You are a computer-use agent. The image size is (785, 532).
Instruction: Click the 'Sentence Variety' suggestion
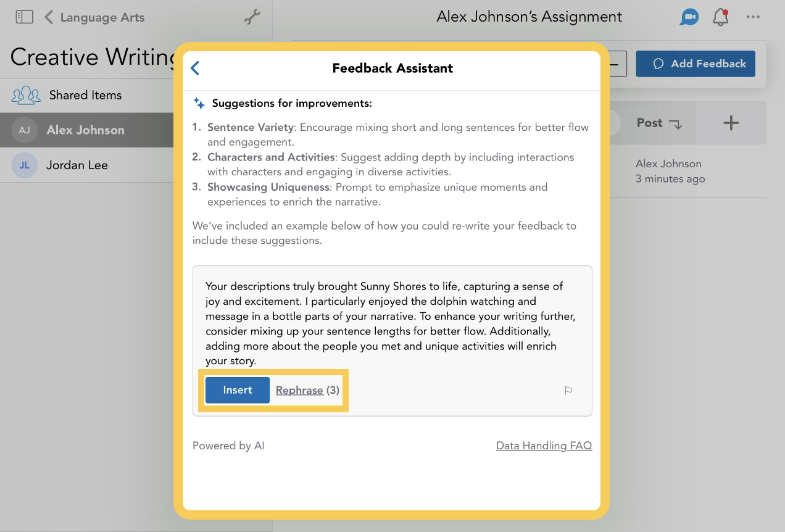(x=398, y=135)
